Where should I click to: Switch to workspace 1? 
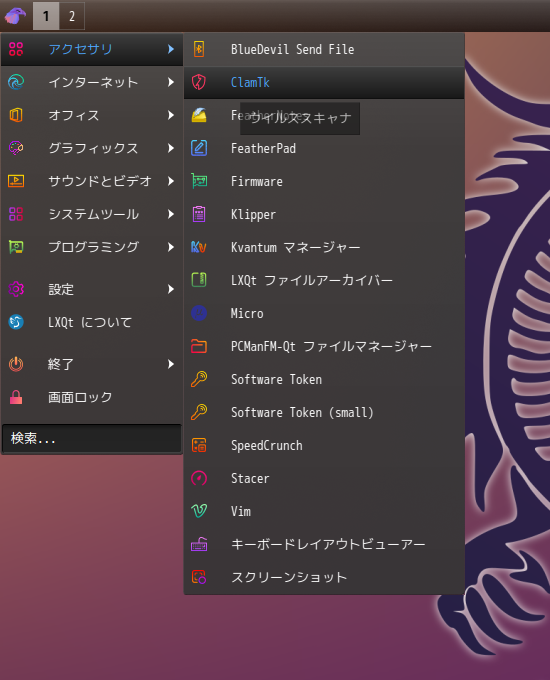coord(46,16)
